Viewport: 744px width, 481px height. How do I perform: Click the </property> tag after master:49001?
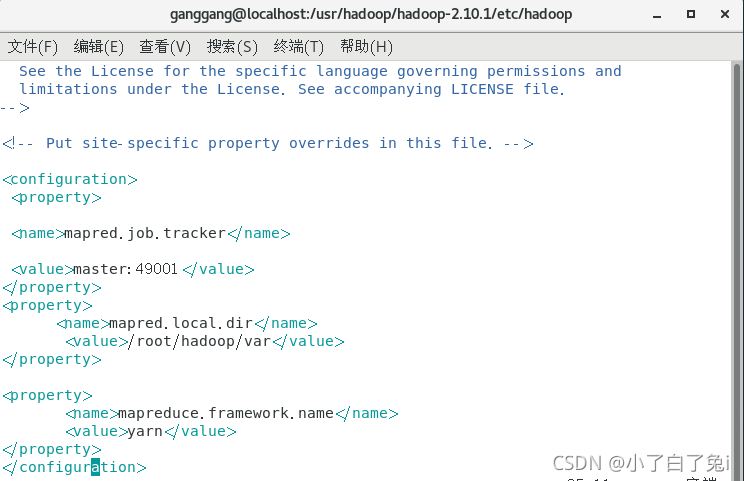click(52, 287)
